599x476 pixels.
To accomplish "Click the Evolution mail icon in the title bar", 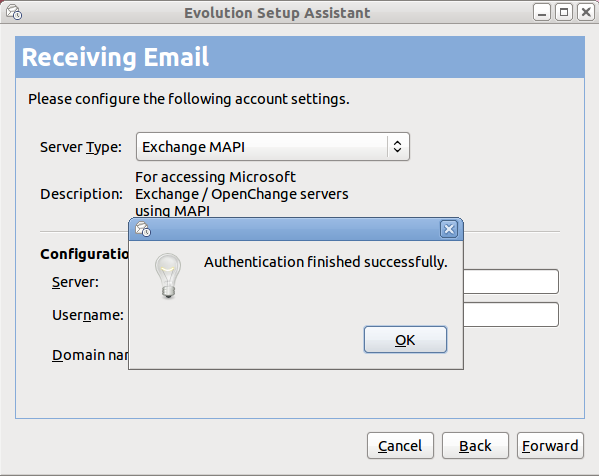I will coord(14,13).
